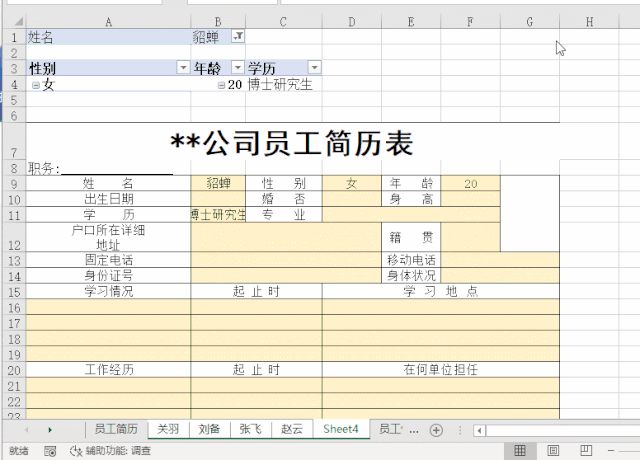Click the 身体状况 label cell
640x460 pixels.
pos(411,276)
